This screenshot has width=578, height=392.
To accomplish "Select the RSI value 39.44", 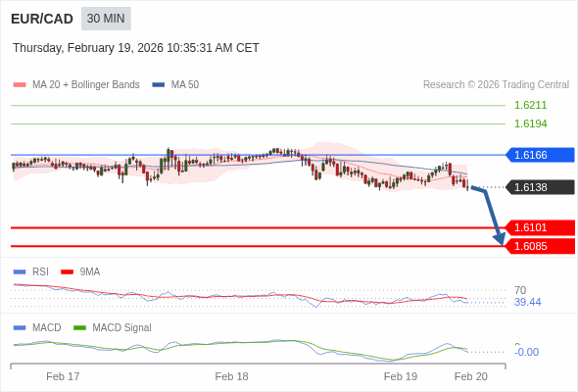I will [527, 302].
